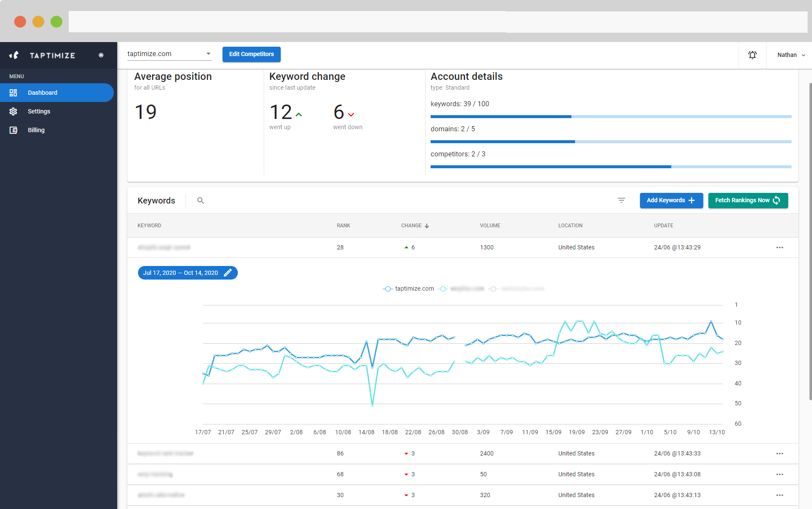Open the Dashboard menu item
Image resolution: width=812 pixels, height=509 pixels.
(x=57, y=93)
